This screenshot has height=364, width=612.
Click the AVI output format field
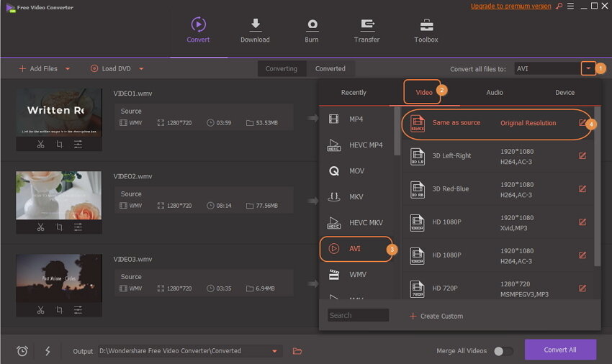(x=547, y=68)
